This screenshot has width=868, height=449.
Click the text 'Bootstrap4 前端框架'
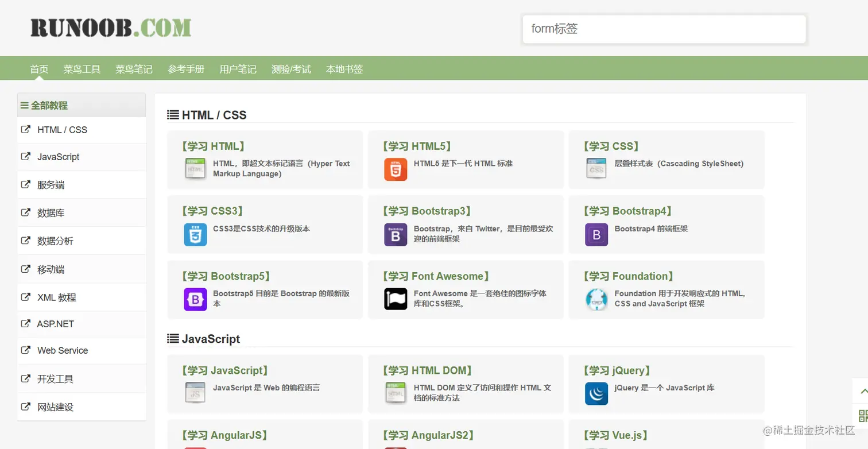(x=651, y=229)
